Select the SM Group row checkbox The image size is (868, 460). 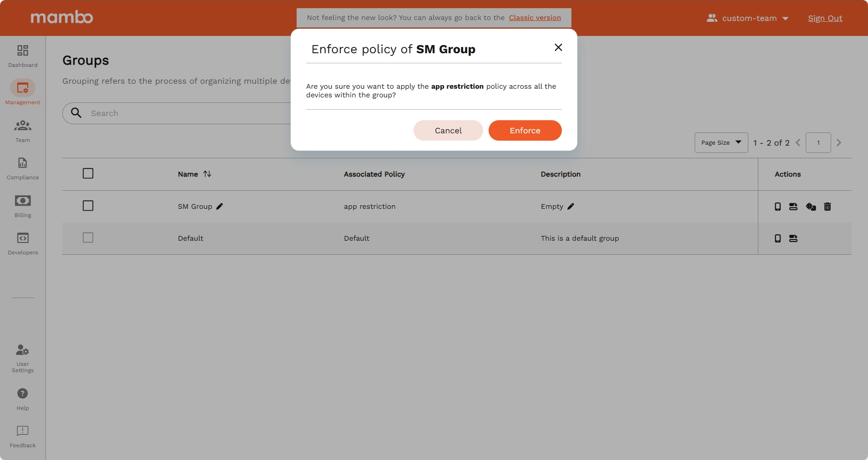point(88,206)
